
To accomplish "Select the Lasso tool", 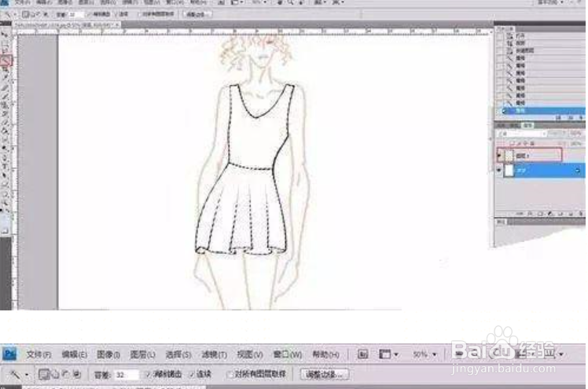I will click(x=5, y=52).
